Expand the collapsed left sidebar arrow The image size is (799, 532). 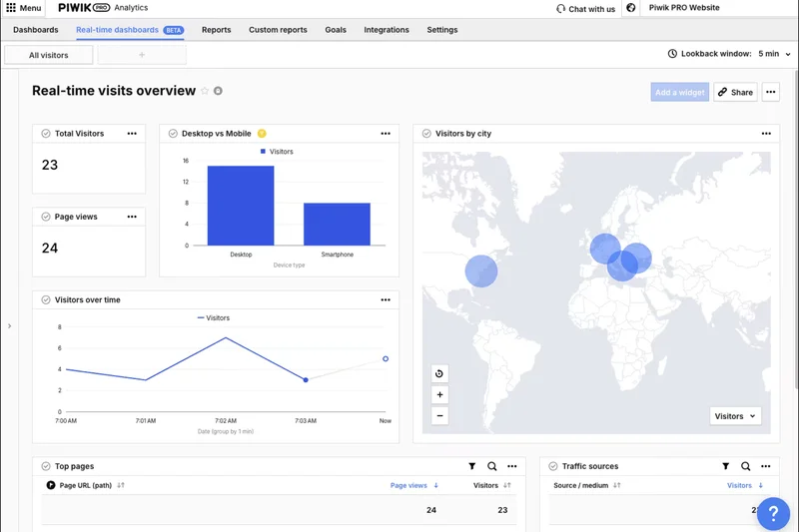(x=9, y=325)
